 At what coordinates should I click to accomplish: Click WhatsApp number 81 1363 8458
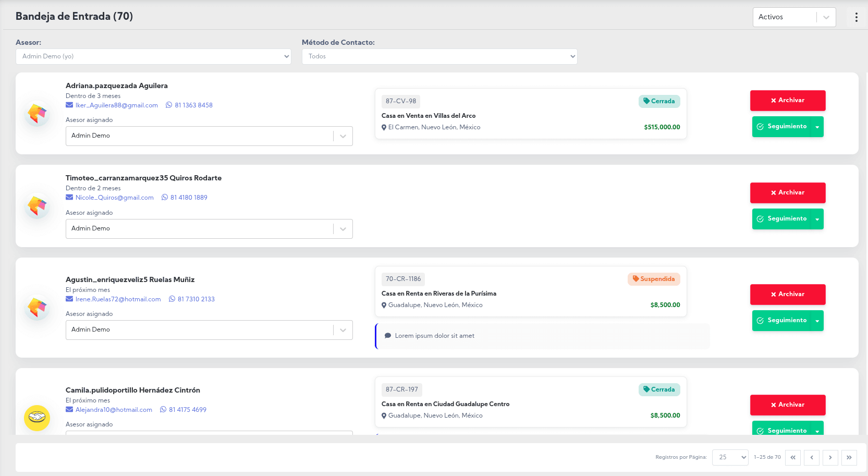click(x=193, y=105)
